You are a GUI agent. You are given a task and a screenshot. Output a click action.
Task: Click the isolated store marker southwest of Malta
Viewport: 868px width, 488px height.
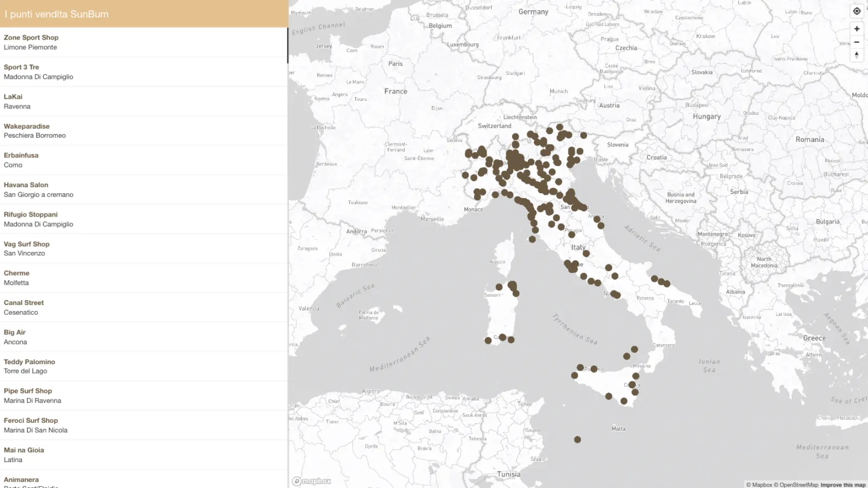click(577, 440)
